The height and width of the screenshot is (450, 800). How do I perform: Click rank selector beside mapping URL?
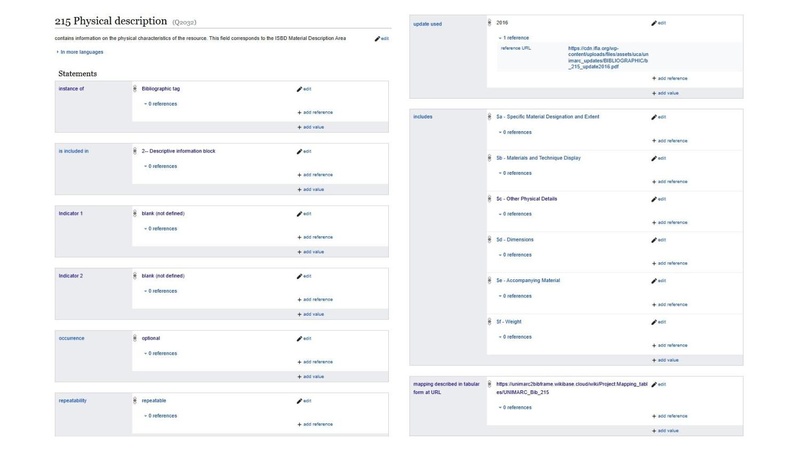tap(489, 384)
